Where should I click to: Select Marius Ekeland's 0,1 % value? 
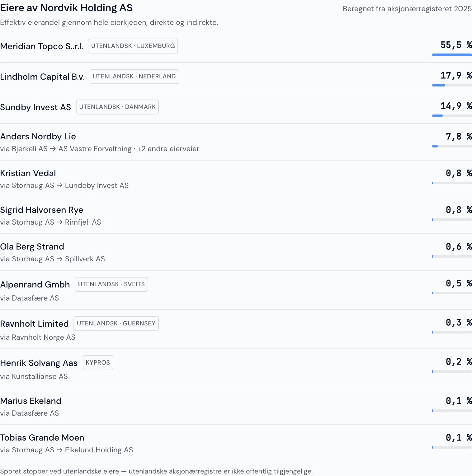point(459,401)
